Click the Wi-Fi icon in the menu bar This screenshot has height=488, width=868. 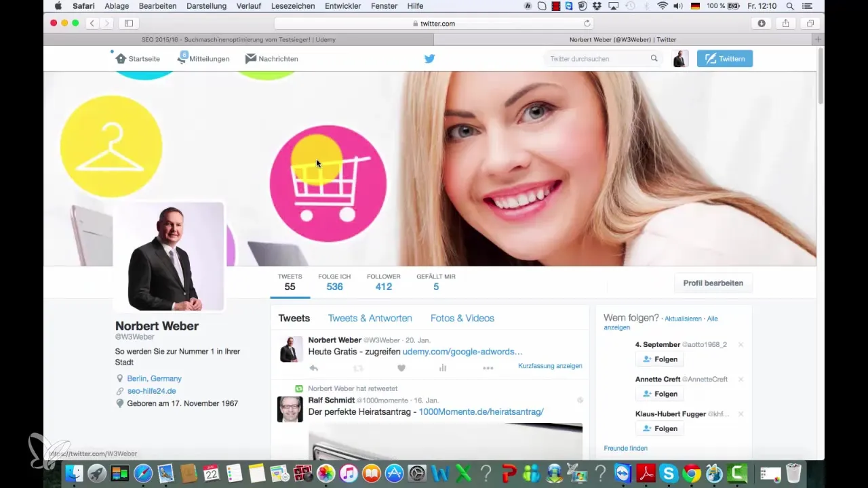point(663,6)
